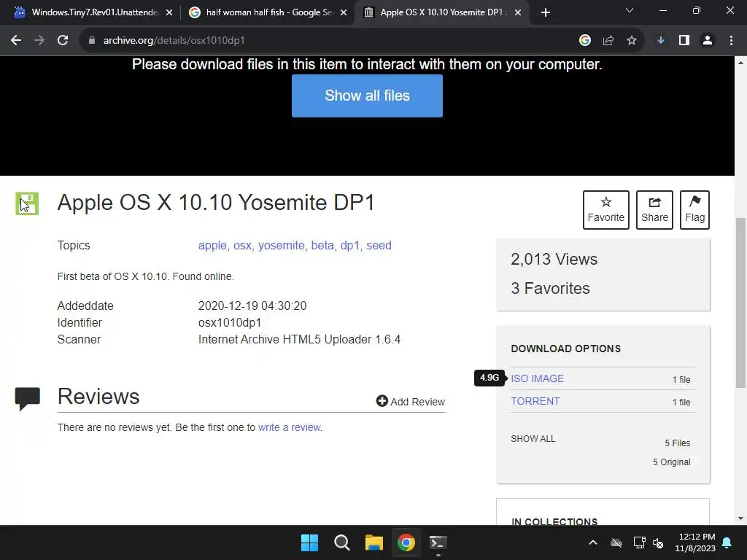747x560 pixels.
Task: Open the yosemite topic link
Action: (281, 246)
